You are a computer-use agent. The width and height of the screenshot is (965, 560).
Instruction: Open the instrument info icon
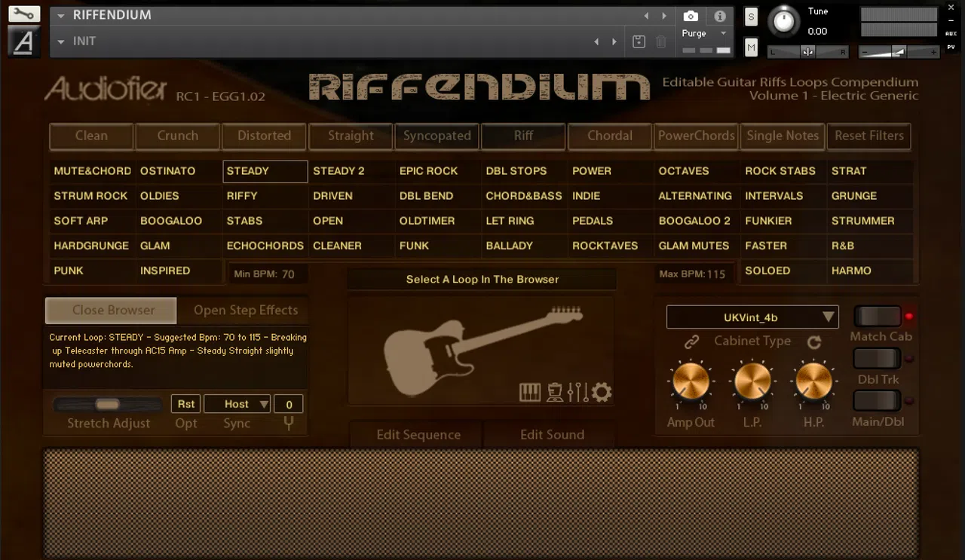tap(720, 16)
